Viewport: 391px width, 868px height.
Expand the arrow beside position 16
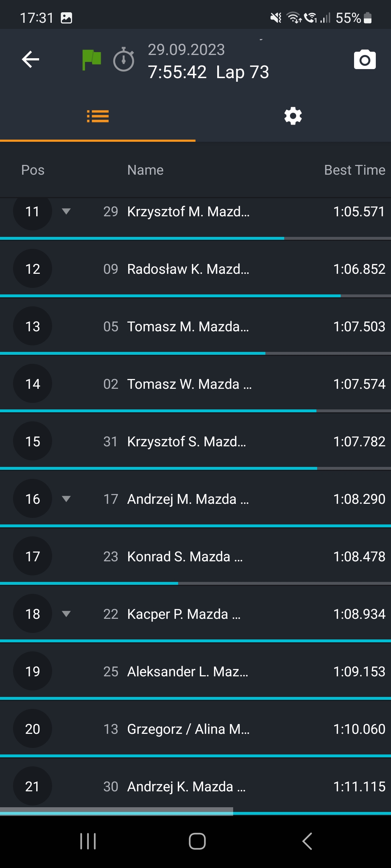tap(66, 499)
